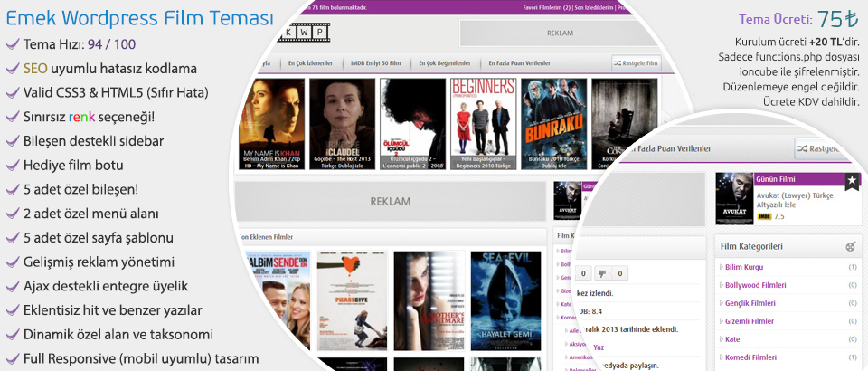Click the film reel icon beside Film Kategorileri
This screenshot has width=868, height=371.
850,246
